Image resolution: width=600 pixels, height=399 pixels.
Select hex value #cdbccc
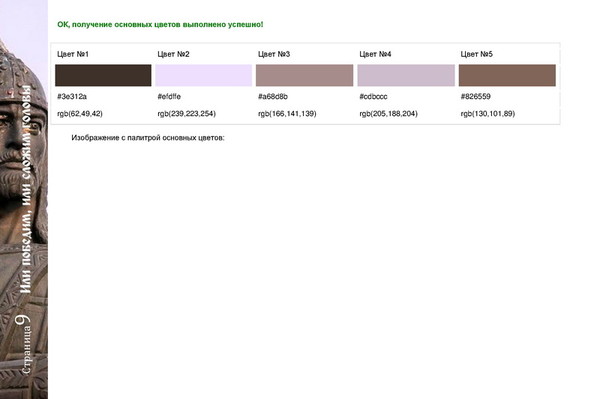tap(373, 96)
